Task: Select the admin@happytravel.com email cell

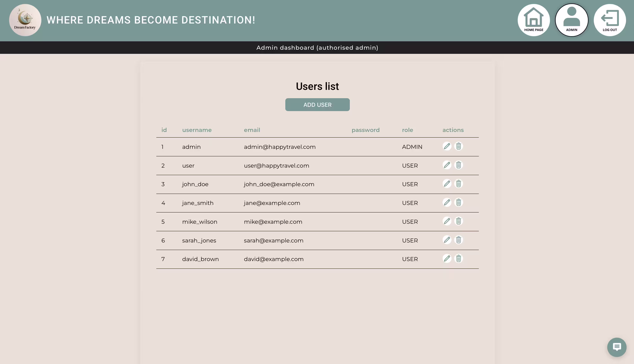Action: (280, 147)
